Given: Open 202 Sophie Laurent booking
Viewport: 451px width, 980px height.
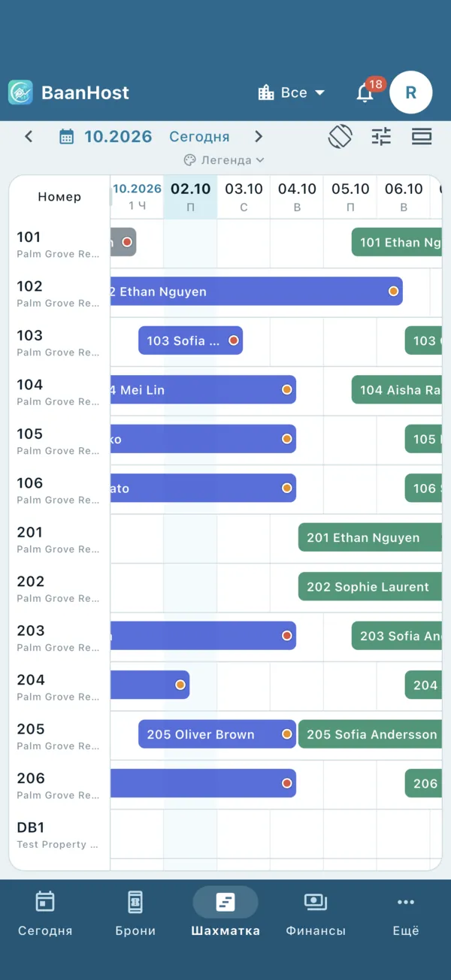Looking at the screenshot, I should pos(370,587).
